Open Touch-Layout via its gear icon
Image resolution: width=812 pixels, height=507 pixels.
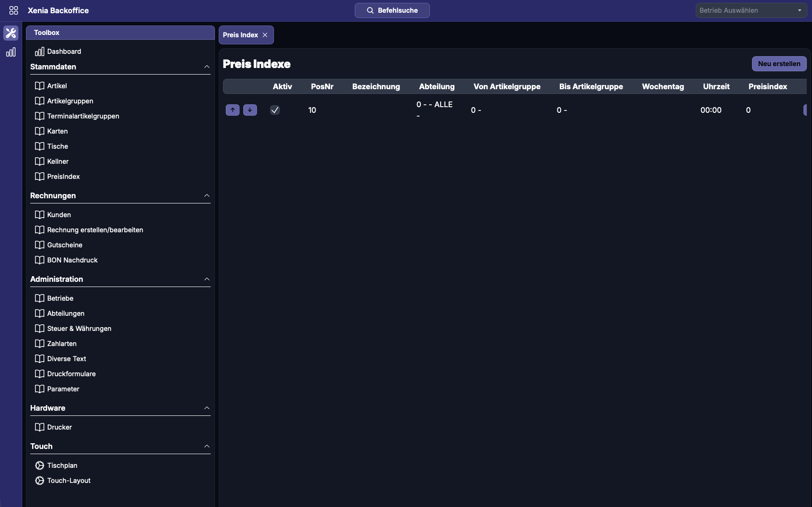click(x=40, y=481)
